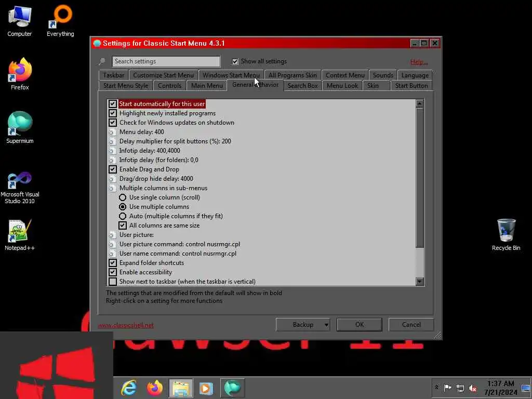Image resolution: width=532 pixels, height=399 pixels.
Task: Open the Search Box tab
Action: [303, 86]
